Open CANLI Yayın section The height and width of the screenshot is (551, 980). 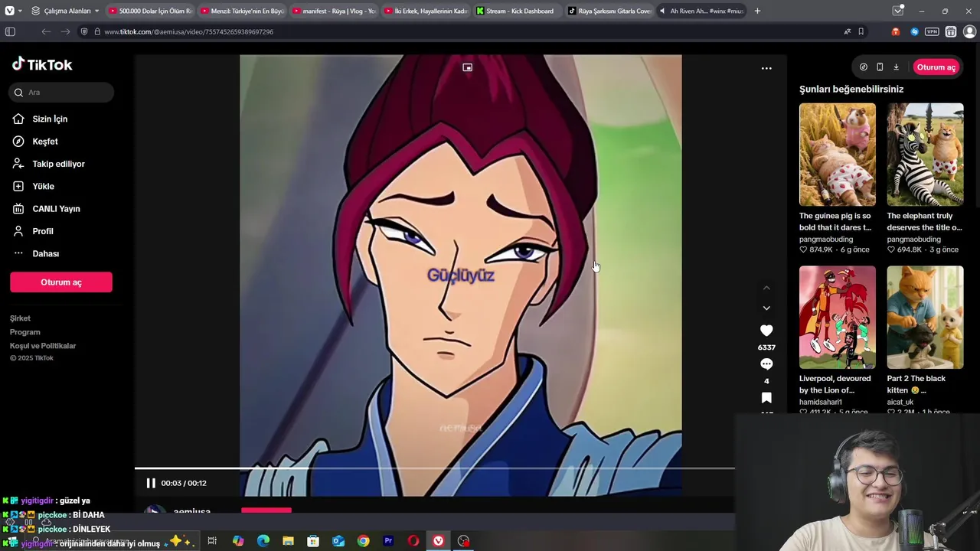(x=56, y=209)
